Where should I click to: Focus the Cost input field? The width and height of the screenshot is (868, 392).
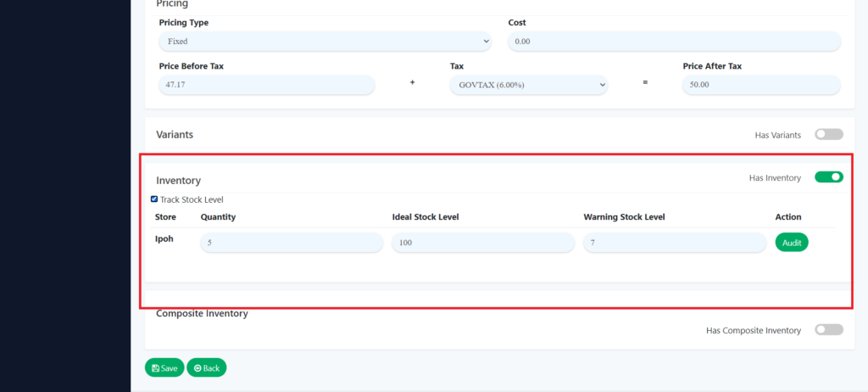(674, 41)
